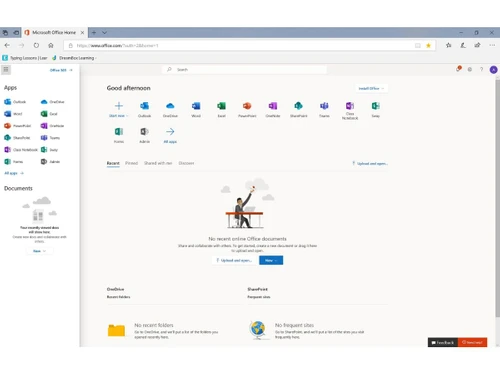Click the Class Notebook icon under Good afternoon

coord(350,106)
